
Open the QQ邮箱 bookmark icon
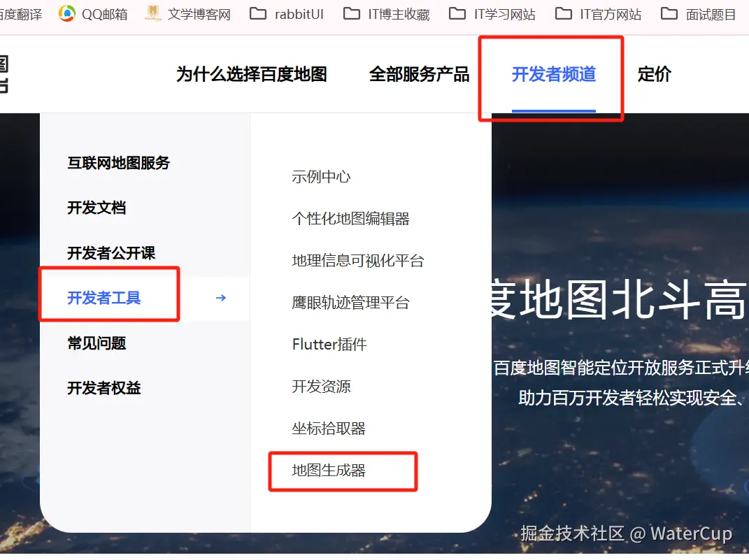(x=67, y=13)
